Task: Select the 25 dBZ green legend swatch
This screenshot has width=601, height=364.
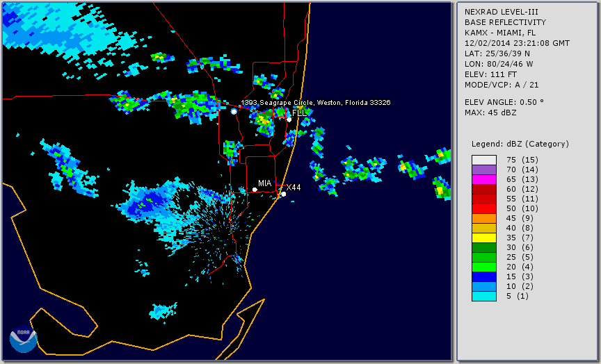Action: coord(484,257)
